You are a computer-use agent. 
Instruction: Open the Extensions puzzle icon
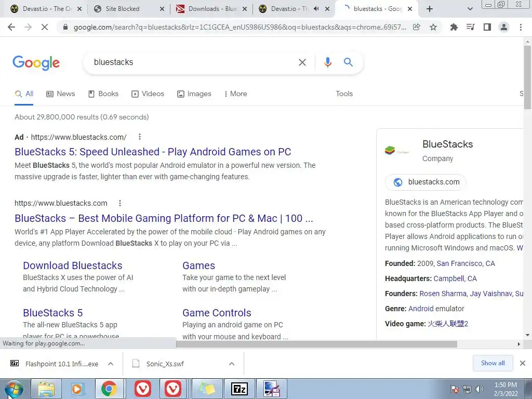[454, 27]
